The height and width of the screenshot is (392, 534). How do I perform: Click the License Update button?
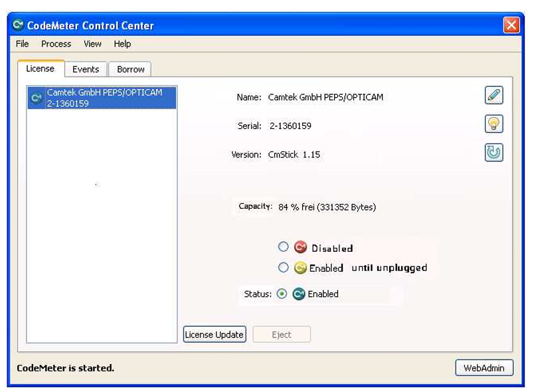click(x=215, y=334)
